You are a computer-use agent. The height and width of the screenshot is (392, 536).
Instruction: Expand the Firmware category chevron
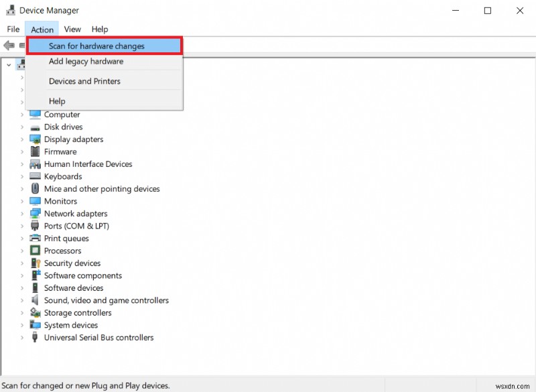(x=22, y=152)
